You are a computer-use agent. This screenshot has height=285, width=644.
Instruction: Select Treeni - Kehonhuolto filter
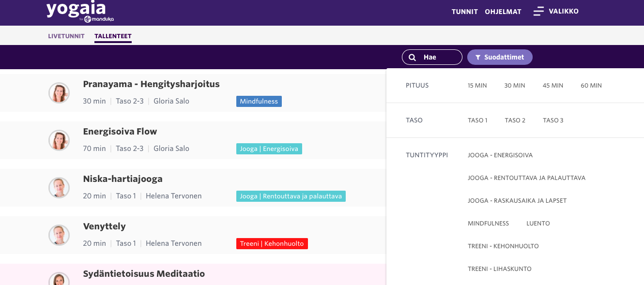click(503, 246)
